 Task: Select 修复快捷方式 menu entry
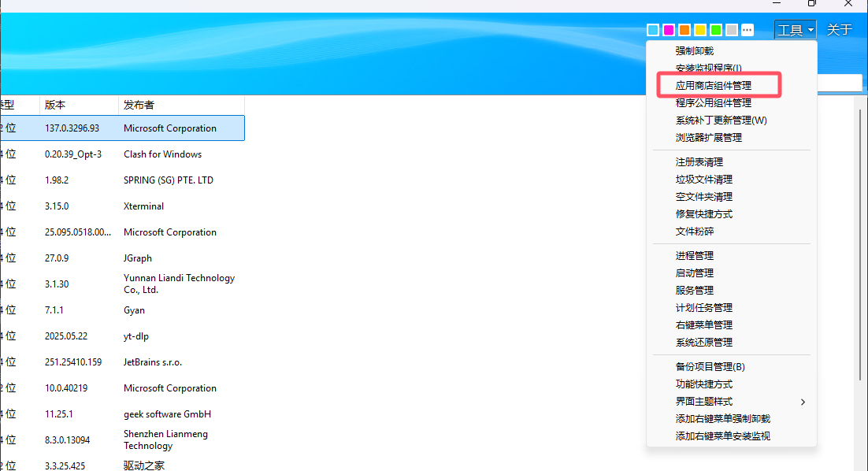(x=731, y=214)
